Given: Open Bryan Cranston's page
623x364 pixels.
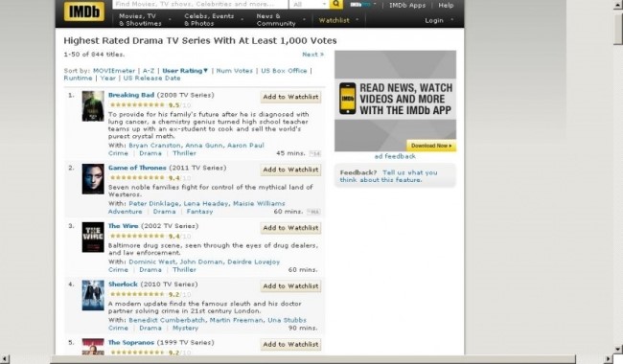Looking at the screenshot, I should coord(154,146).
